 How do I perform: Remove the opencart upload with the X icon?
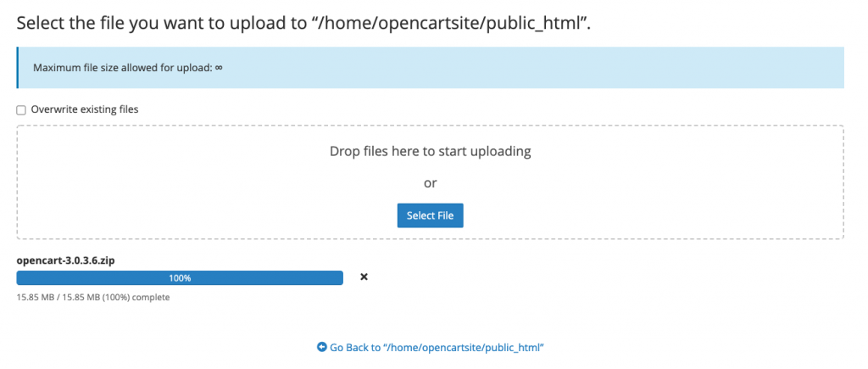[364, 277]
